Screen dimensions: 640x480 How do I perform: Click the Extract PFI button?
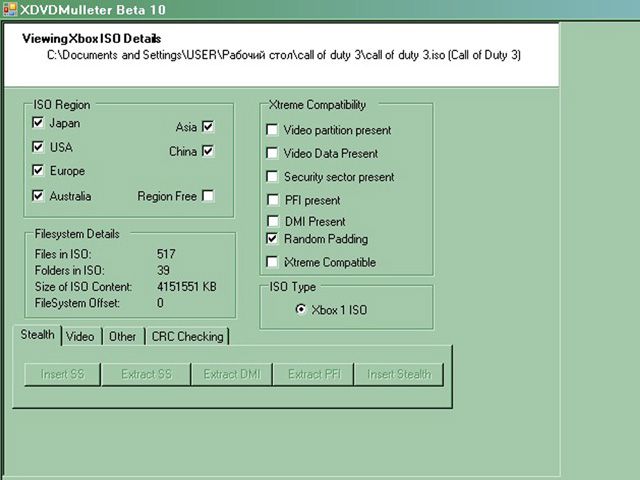314,374
